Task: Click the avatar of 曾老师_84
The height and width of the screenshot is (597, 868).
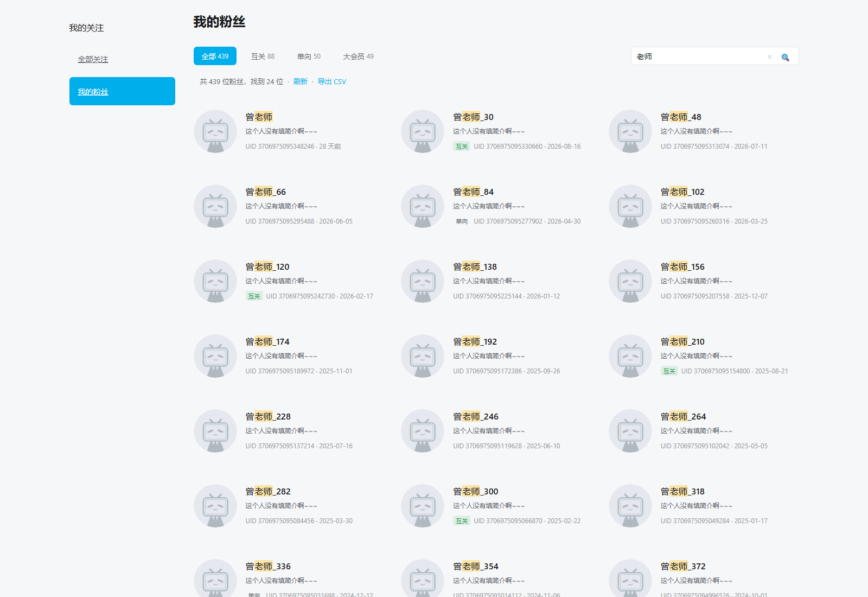Action: 423,206
